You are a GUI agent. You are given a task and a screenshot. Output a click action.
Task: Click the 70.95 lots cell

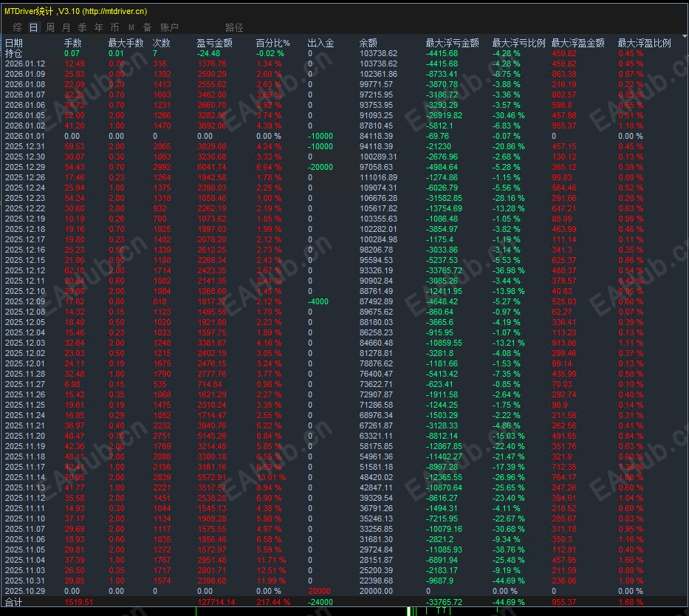tap(75, 477)
